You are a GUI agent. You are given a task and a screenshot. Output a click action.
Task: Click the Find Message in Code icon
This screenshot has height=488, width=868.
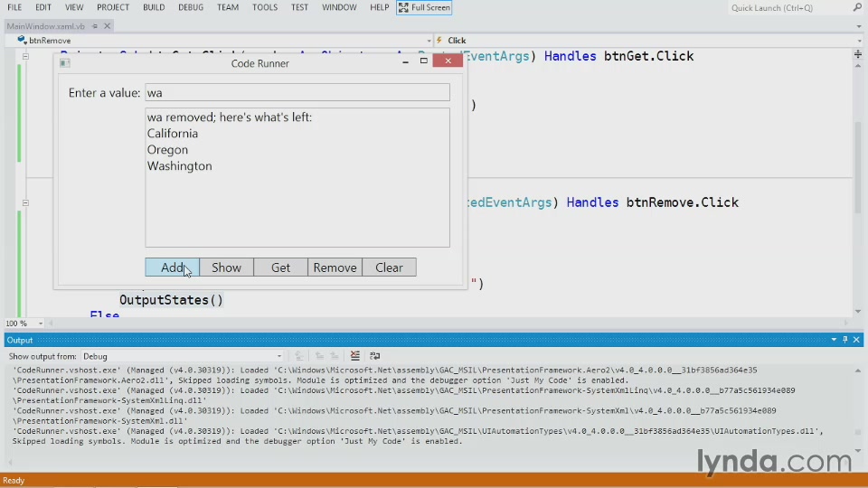click(x=299, y=356)
